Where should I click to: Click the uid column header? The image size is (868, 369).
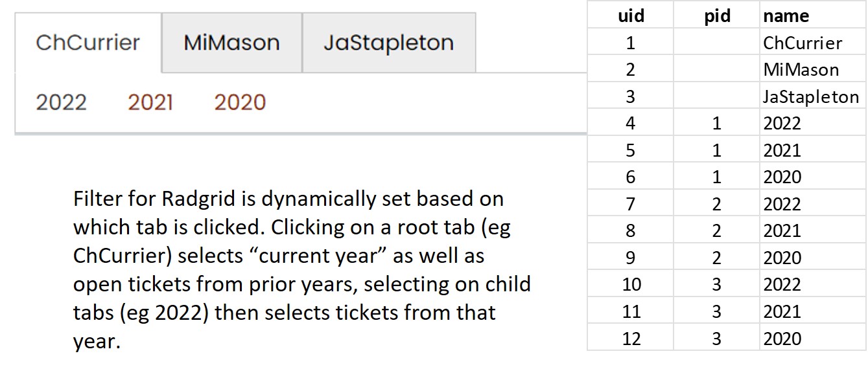[630, 16]
